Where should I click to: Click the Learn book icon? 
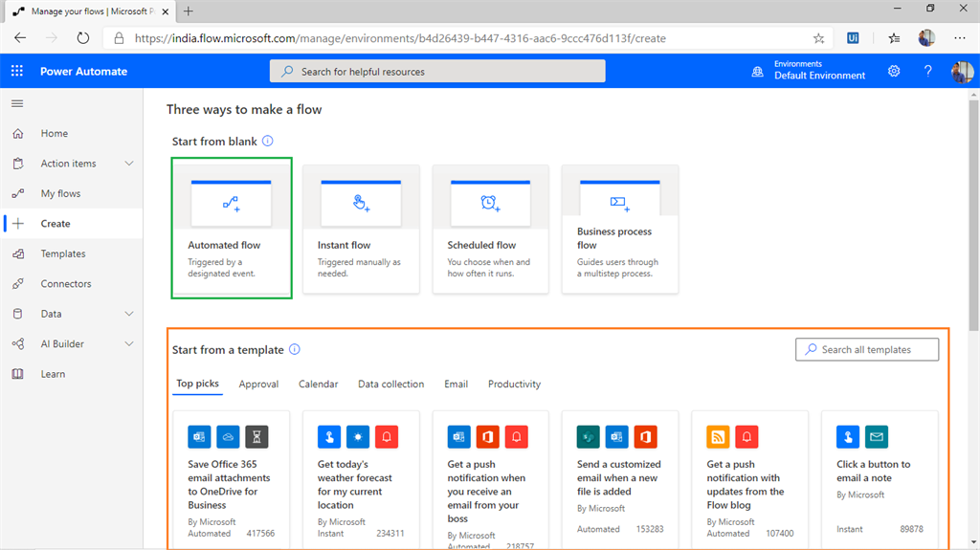pyautogui.click(x=18, y=374)
